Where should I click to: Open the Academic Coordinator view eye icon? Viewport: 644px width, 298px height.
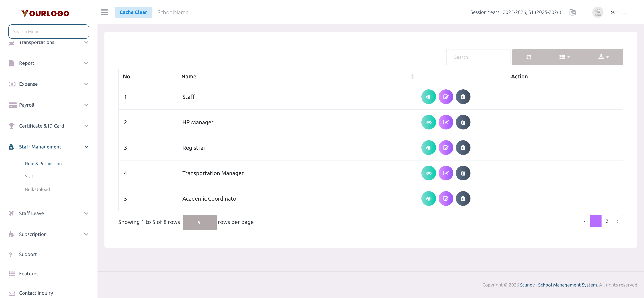click(429, 198)
